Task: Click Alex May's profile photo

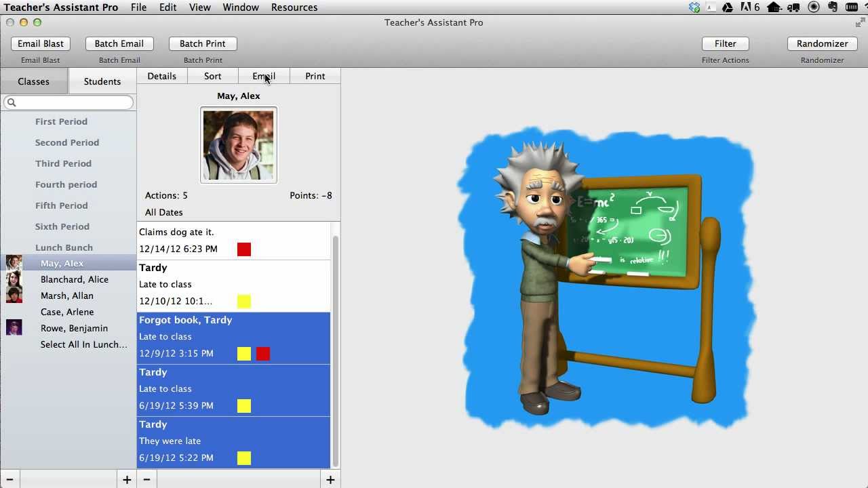Action: tap(239, 145)
